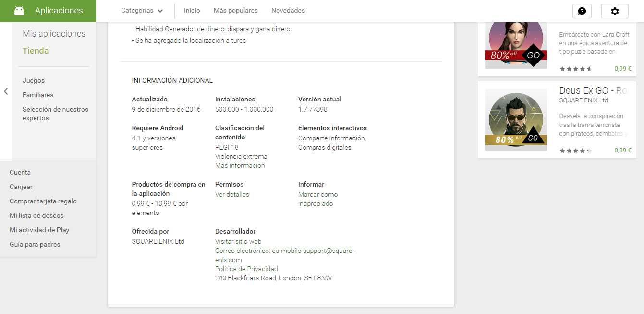Expand the Categorías dropdown

pos(142,11)
